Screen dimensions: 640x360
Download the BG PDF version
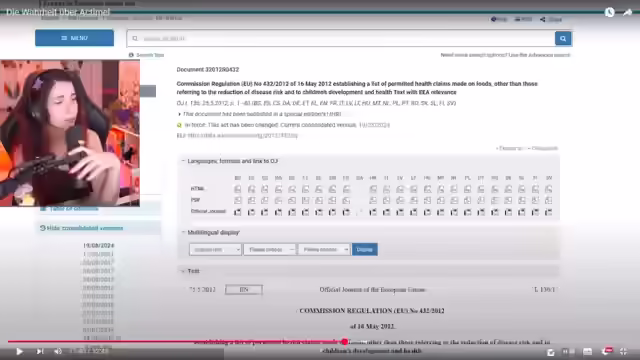[238, 200]
